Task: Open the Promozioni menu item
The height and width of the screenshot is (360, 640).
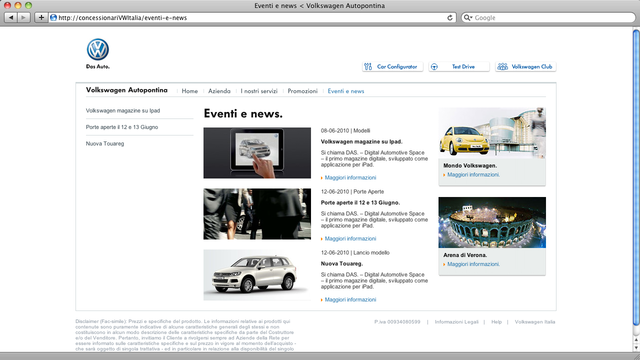Action: point(302,91)
